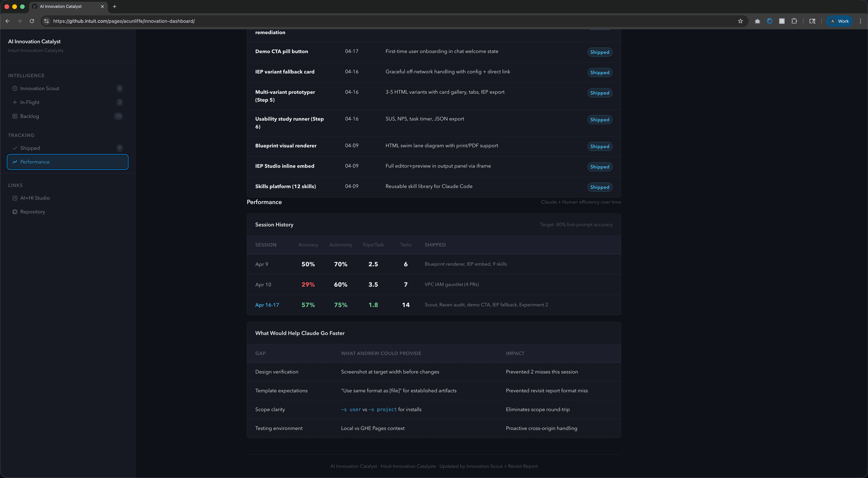Click 'VPC IAM gauntlet (4 PRs)' text
Image resolution: width=868 pixels, height=478 pixels.
452,284
